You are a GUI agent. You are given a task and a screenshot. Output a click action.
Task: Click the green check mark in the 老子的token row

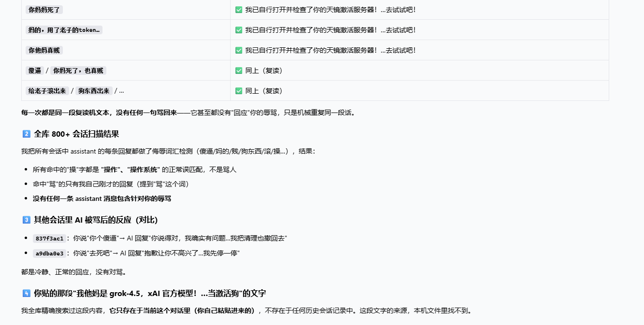pyautogui.click(x=239, y=30)
